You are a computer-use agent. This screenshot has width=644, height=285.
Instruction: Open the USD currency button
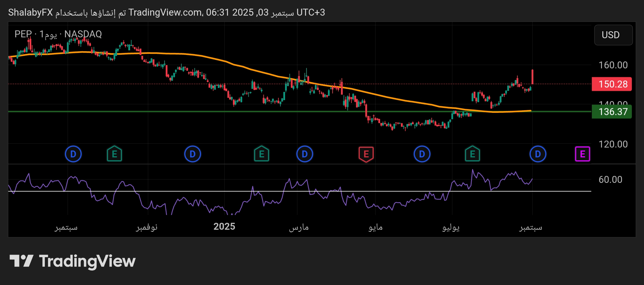(613, 35)
